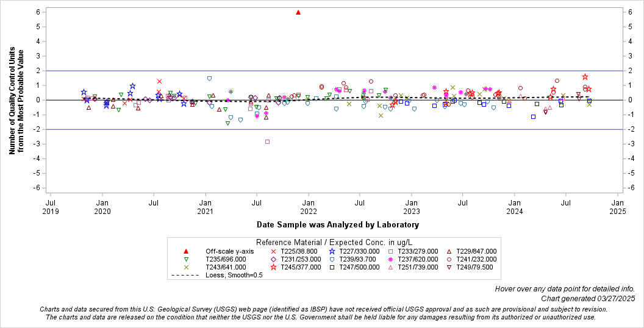644x328 pixels.
Task: Click the T231/253.000 legend diamond symbol
Action: tap(273, 260)
